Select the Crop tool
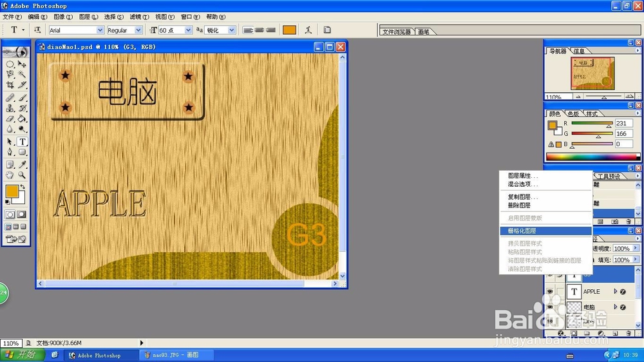This screenshot has width=644, height=362. 10,85
